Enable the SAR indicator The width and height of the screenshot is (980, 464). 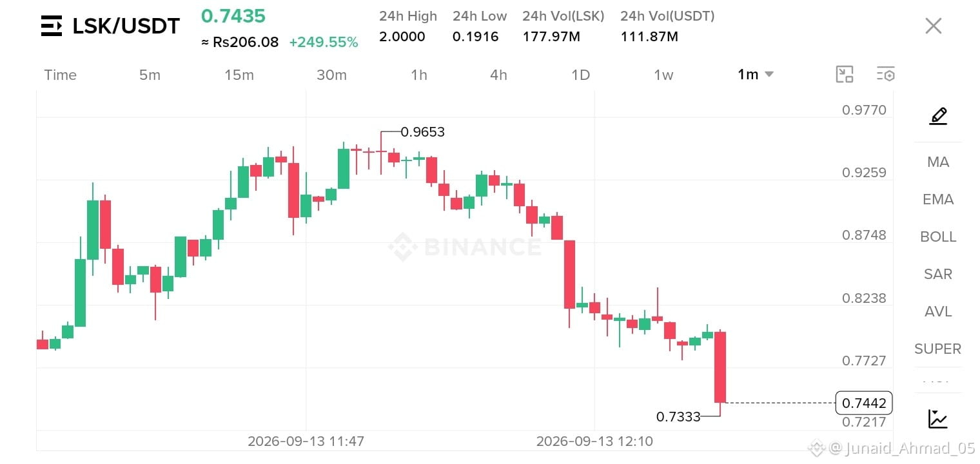click(938, 275)
